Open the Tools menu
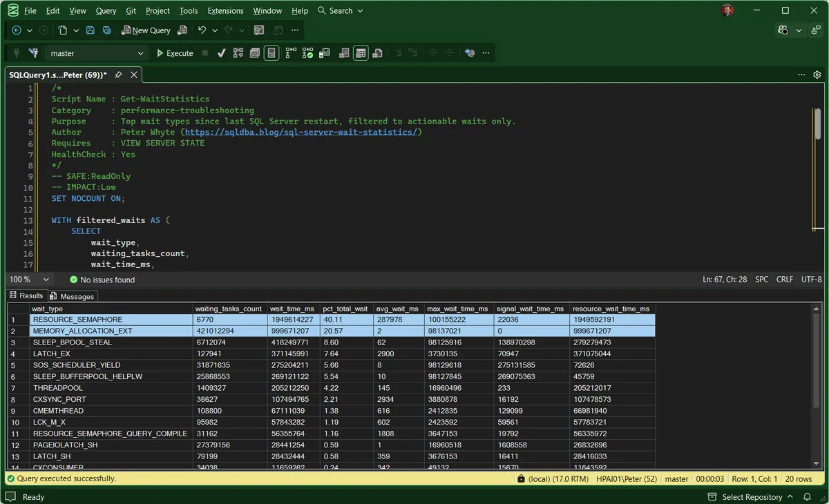Viewport: 829px width, 504px height. pos(188,10)
